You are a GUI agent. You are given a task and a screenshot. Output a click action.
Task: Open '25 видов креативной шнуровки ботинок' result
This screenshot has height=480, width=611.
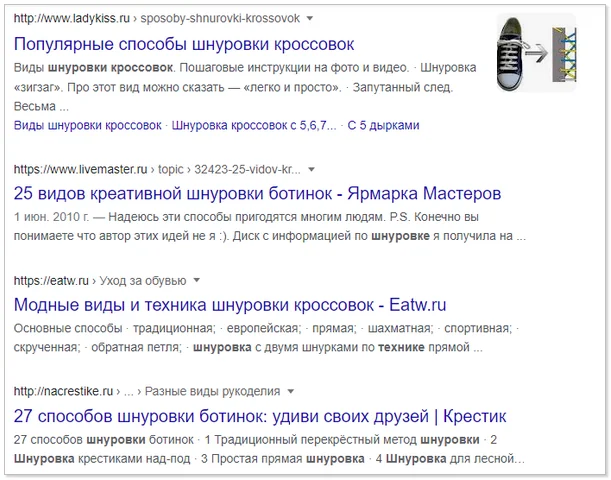coord(257,193)
